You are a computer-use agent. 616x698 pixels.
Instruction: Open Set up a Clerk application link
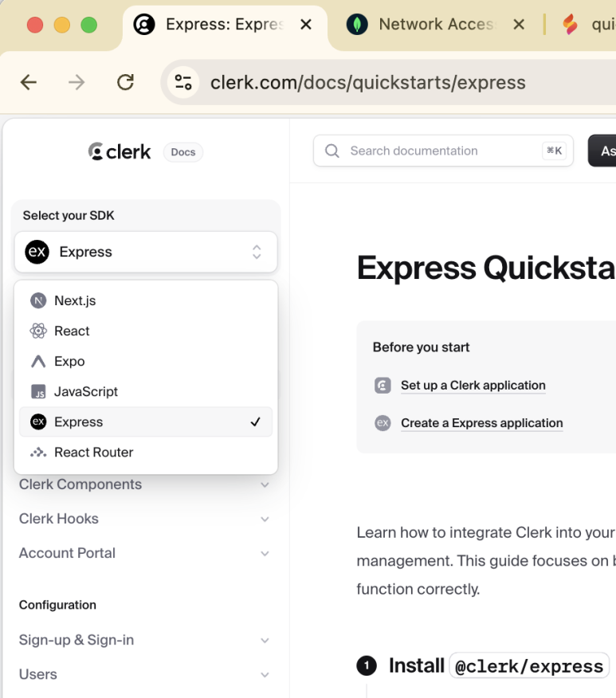point(473,385)
